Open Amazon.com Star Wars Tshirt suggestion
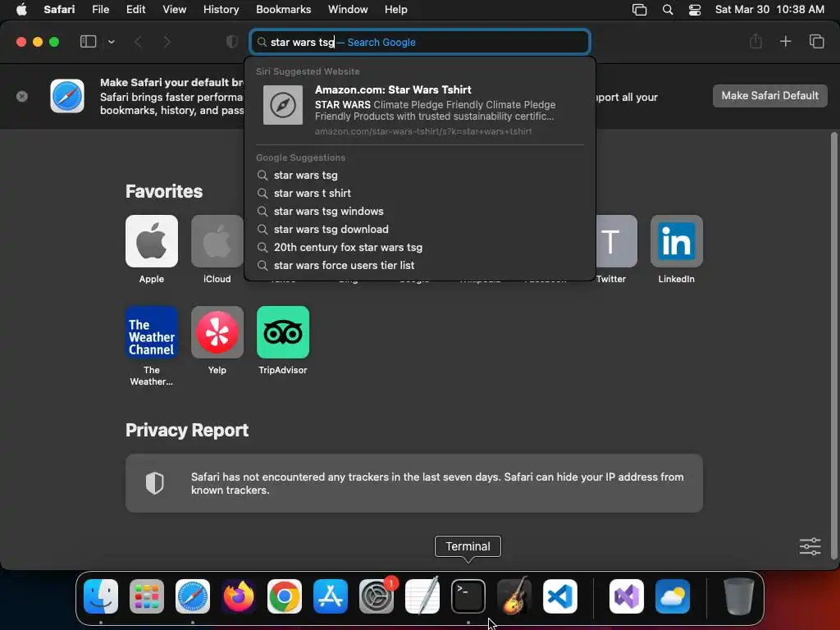Viewport: 840px width, 630px height. click(x=420, y=109)
